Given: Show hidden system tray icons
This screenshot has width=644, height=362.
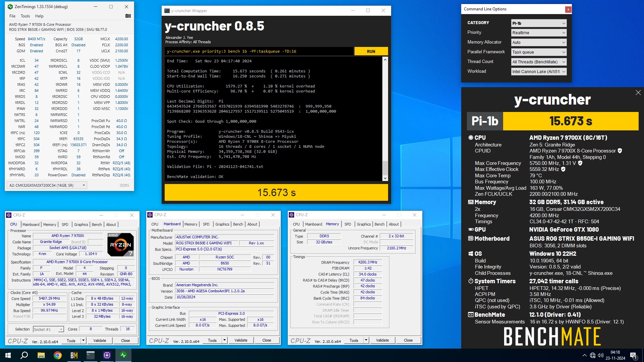Looking at the screenshot, I should 585,355.
